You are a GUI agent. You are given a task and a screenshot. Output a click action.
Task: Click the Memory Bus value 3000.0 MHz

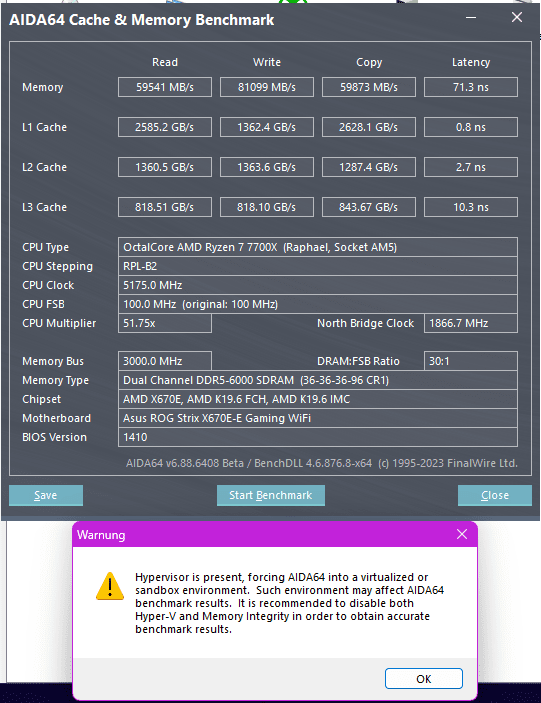[165, 361]
